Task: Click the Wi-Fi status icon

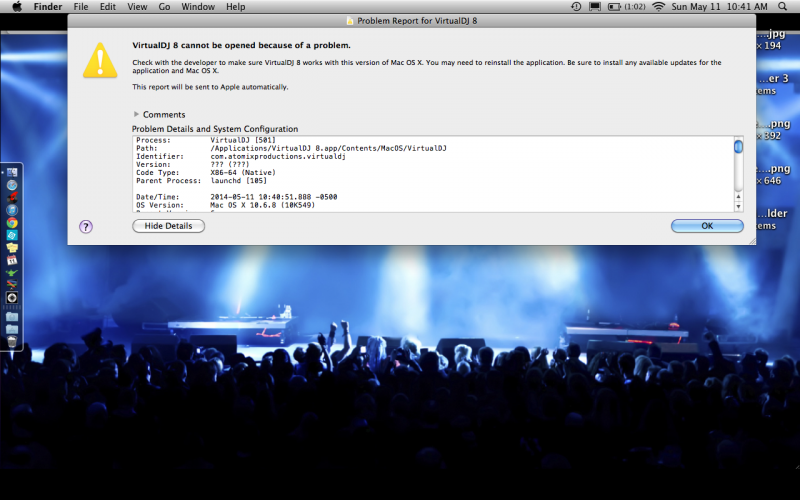Action: tap(659, 7)
